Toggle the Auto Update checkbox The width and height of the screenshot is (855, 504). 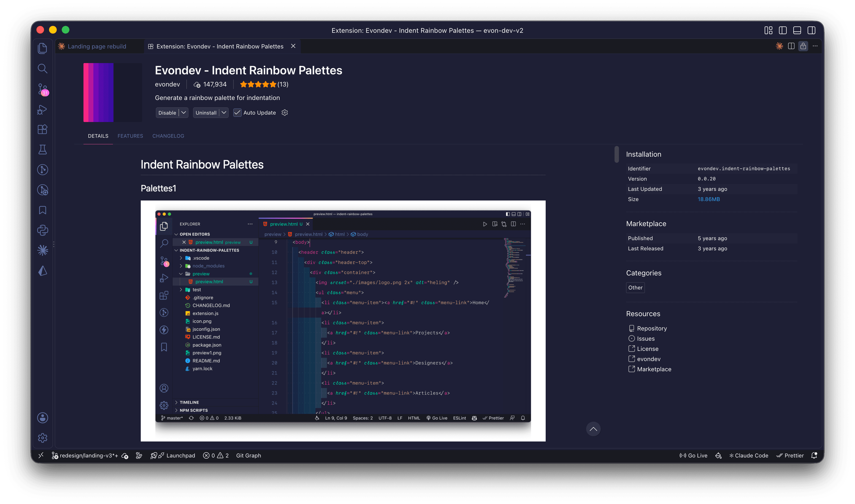(x=237, y=112)
